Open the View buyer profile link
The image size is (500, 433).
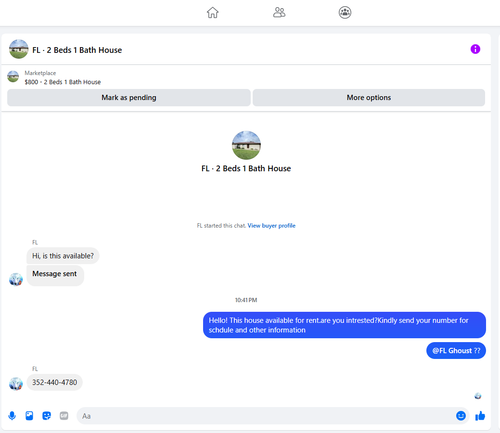click(271, 226)
